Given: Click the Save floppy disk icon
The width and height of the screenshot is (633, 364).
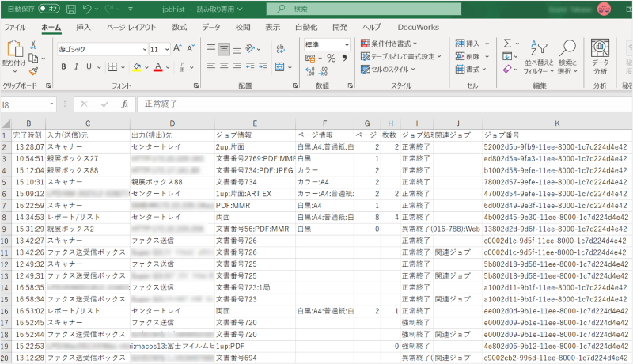Looking at the screenshot, I should (x=70, y=9).
